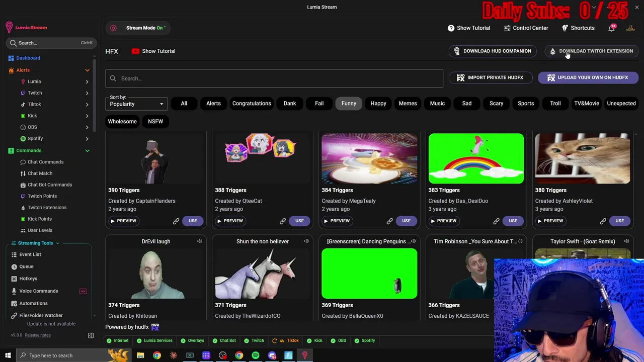Click Internet status indicator
Image resolution: width=644 pixels, height=362 pixels.
click(117, 340)
